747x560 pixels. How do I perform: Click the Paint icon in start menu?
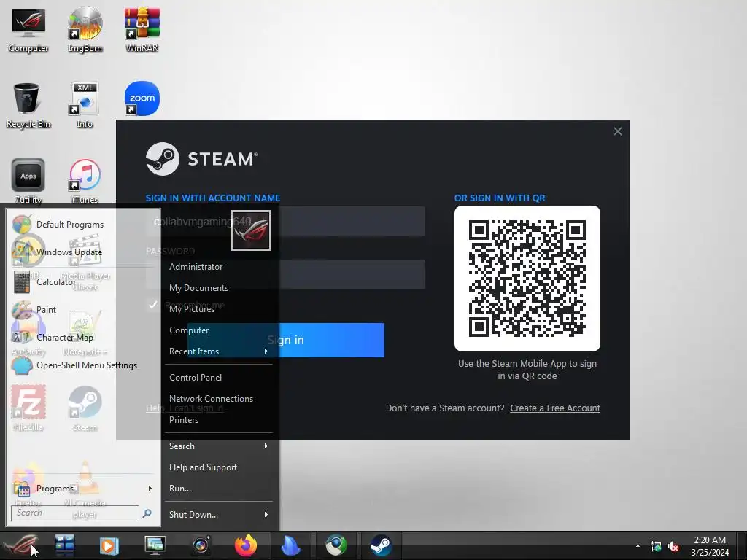21,310
